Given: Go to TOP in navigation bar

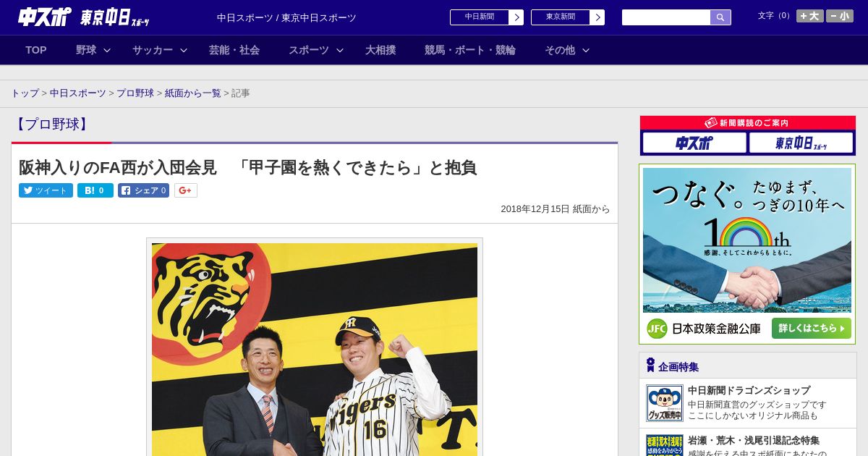Looking at the screenshot, I should click(36, 50).
